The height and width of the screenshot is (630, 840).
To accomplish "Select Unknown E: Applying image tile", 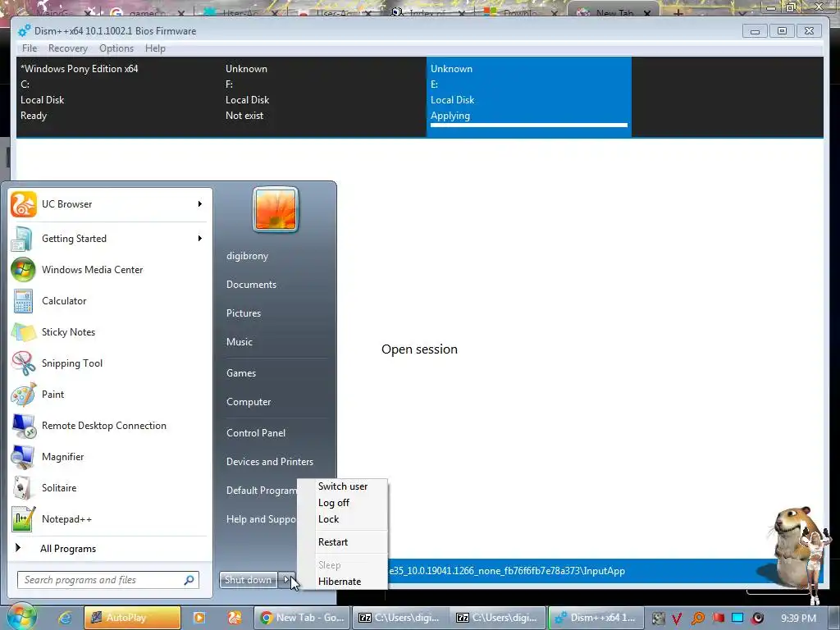I will click(x=529, y=97).
